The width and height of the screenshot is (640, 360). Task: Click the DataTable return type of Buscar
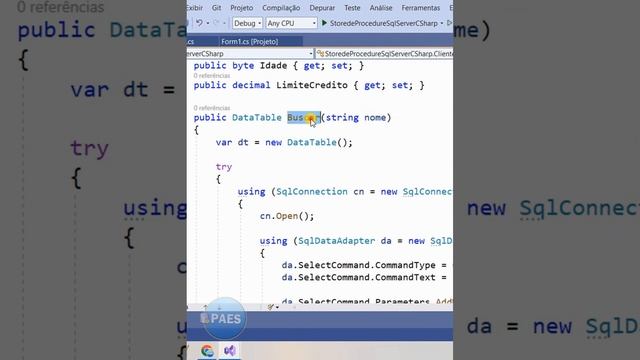tap(257, 118)
